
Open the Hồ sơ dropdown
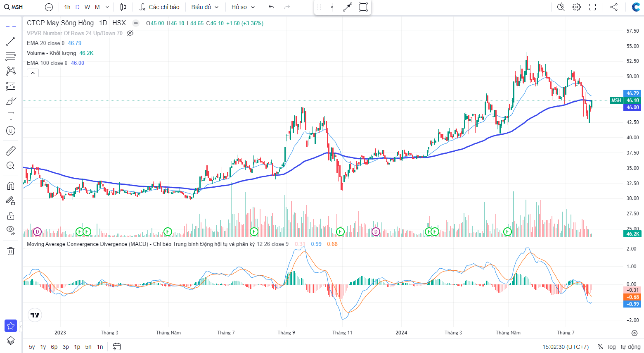pyautogui.click(x=243, y=7)
